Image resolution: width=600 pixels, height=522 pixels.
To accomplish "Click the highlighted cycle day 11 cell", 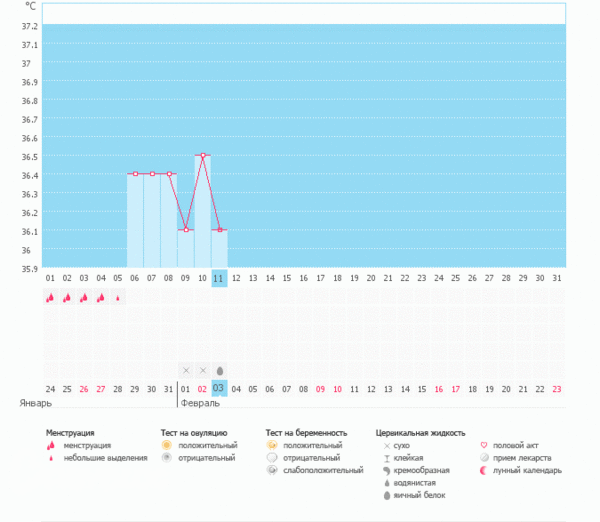I will tap(219, 278).
